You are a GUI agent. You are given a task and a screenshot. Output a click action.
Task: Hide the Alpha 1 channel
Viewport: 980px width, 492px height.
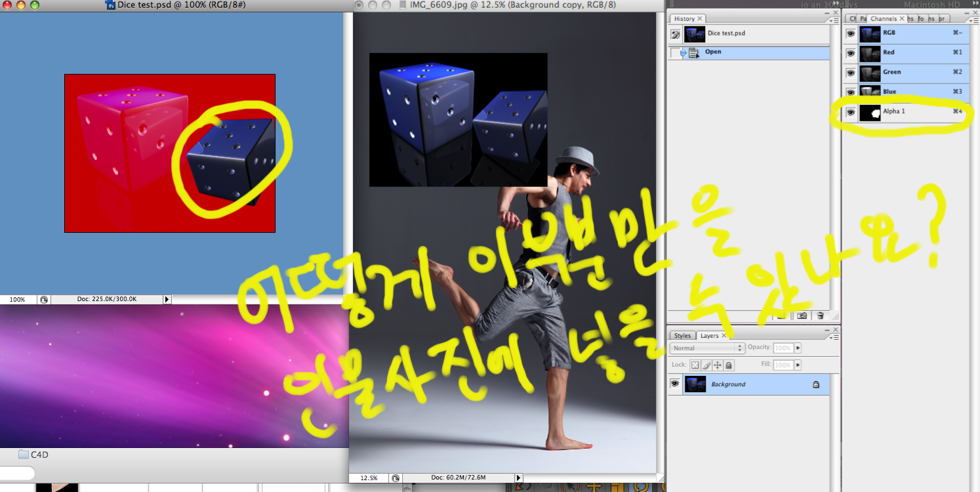click(850, 112)
